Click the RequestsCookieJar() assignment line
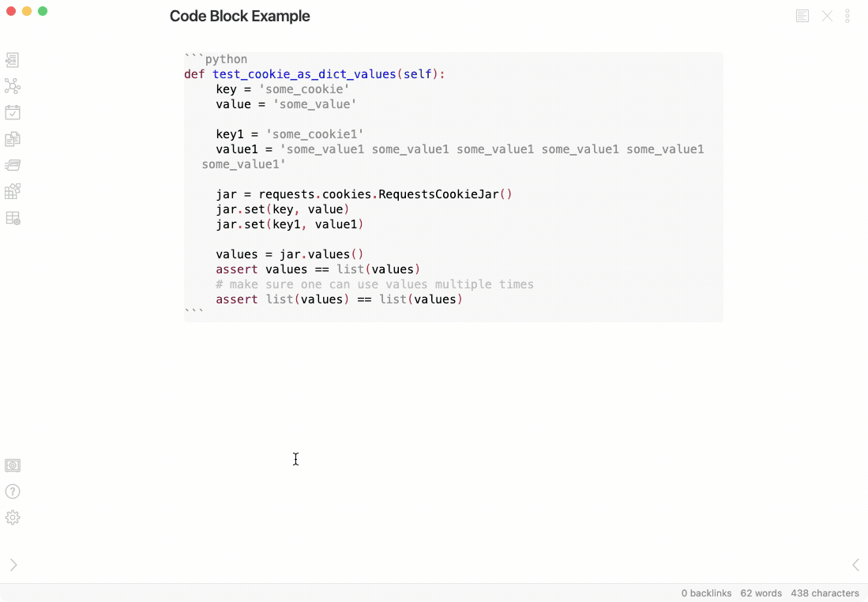 pos(364,194)
